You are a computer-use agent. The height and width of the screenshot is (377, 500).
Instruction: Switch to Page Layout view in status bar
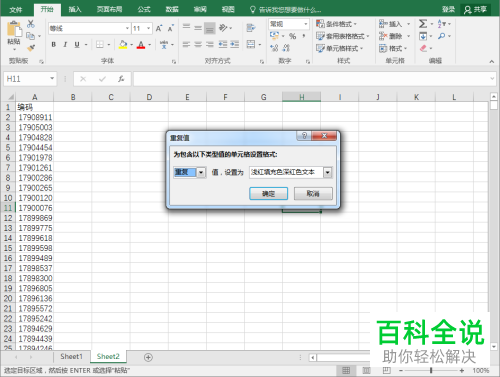(x=366, y=370)
